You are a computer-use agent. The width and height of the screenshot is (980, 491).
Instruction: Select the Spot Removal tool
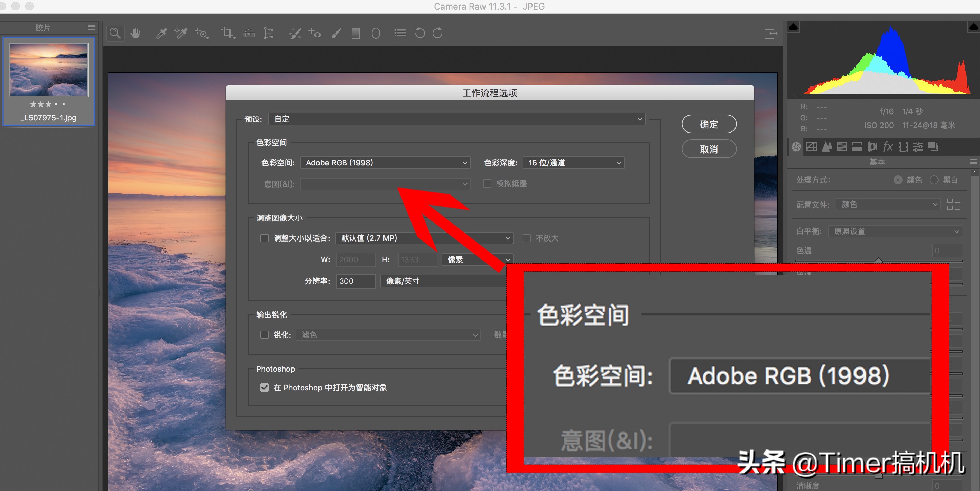[295, 34]
